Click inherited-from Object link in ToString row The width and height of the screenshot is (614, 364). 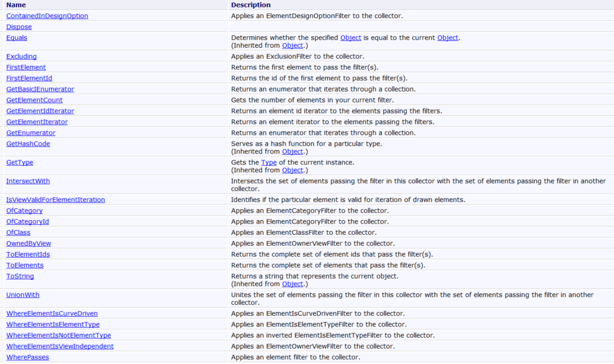[292, 284]
